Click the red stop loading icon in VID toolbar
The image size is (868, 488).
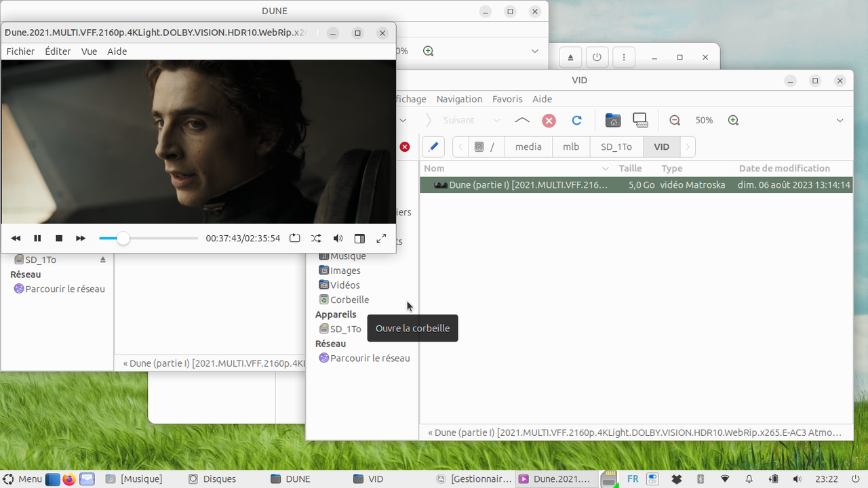549,120
